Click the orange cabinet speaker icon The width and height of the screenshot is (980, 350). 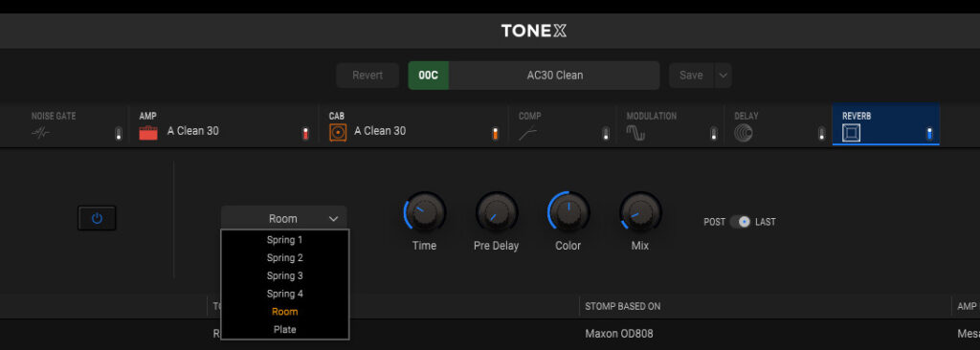(x=338, y=133)
